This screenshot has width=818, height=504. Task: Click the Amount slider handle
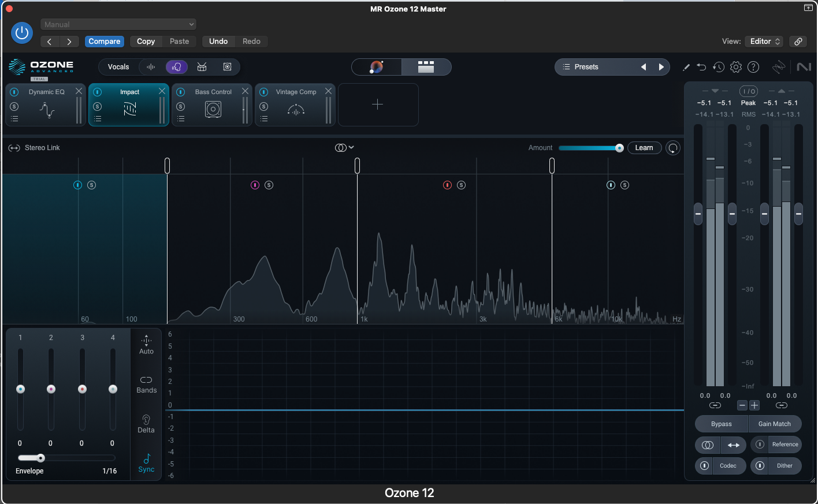tap(619, 148)
